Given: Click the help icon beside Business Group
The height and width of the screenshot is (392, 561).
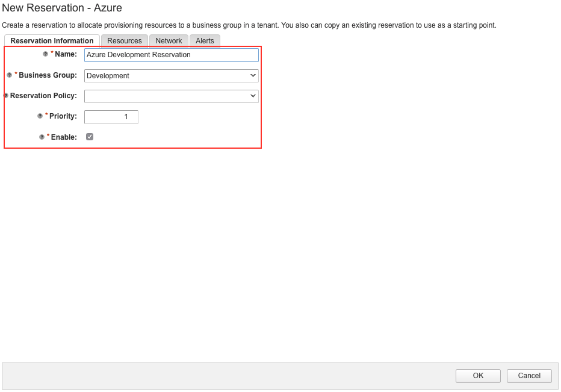Looking at the screenshot, I should [9, 75].
